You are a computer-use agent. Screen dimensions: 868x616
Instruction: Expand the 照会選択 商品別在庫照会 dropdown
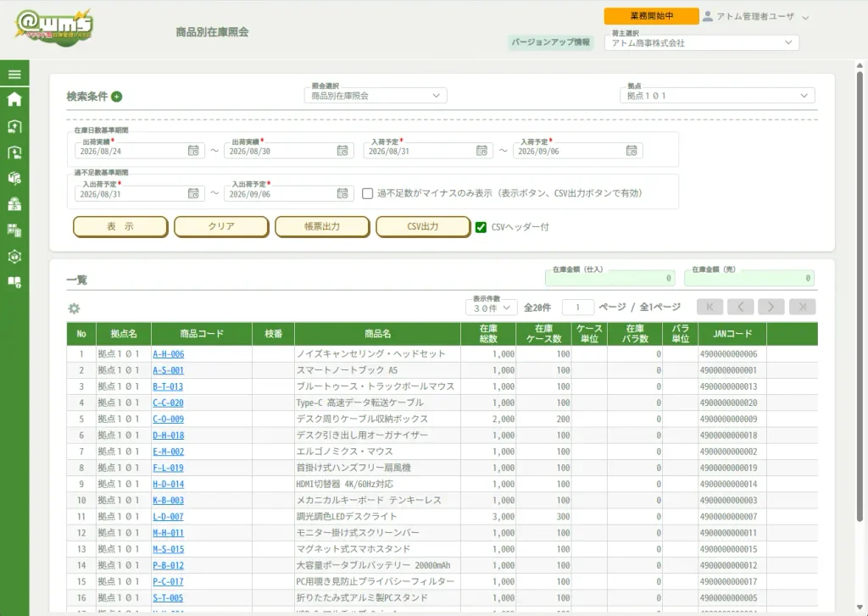point(376,95)
